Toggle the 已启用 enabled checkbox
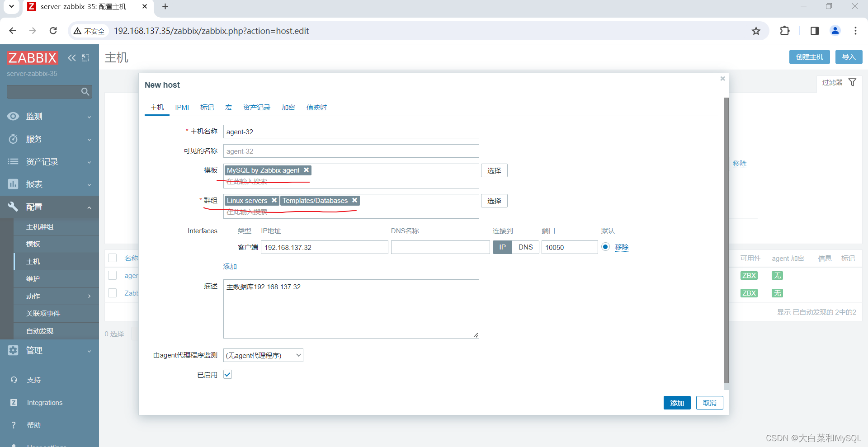This screenshot has width=868, height=447. [x=228, y=374]
